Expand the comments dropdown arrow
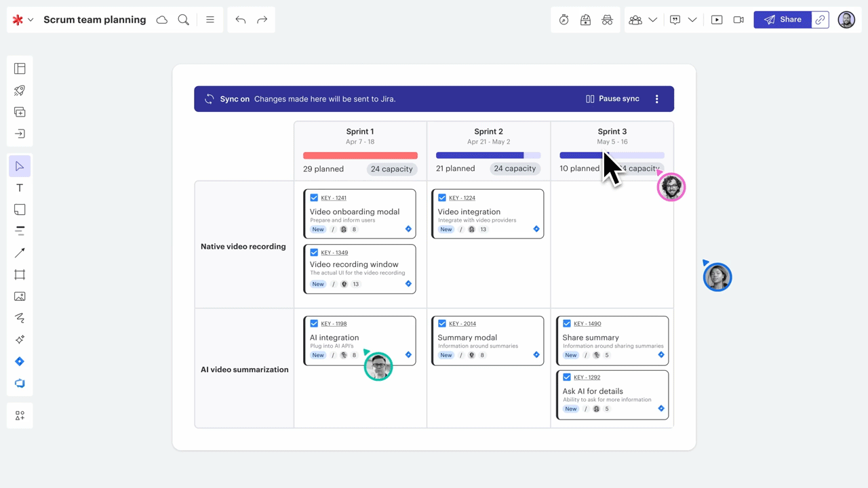The image size is (868, 488). (692, 20)
